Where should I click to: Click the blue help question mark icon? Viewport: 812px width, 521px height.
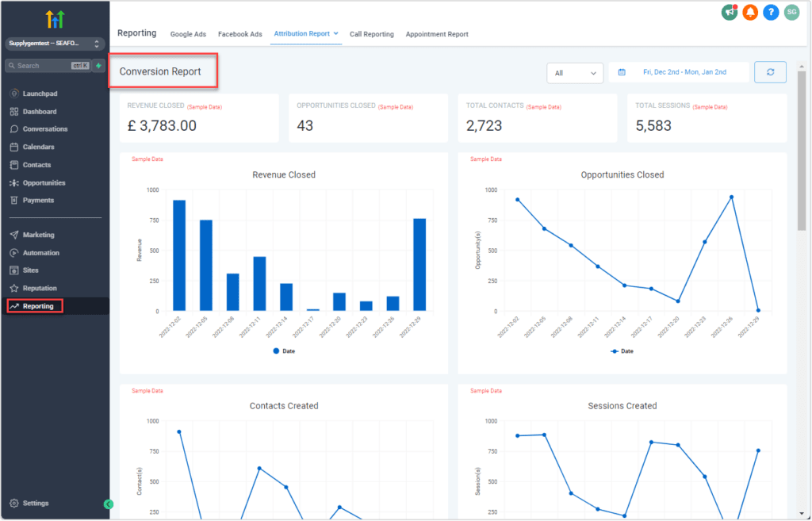tap(771, 12)
